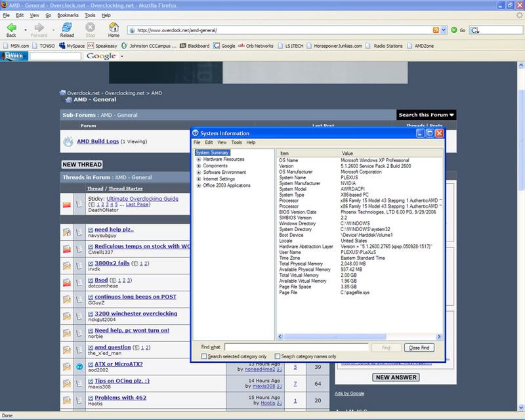Open the AMD Build Logs link
The image size is (525, 420).
[98, 141]
